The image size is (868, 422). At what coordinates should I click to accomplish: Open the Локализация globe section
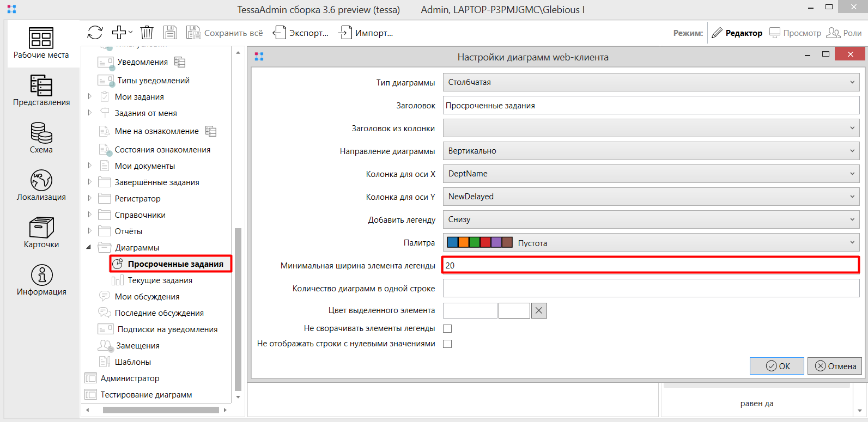[x=41, y=185]
